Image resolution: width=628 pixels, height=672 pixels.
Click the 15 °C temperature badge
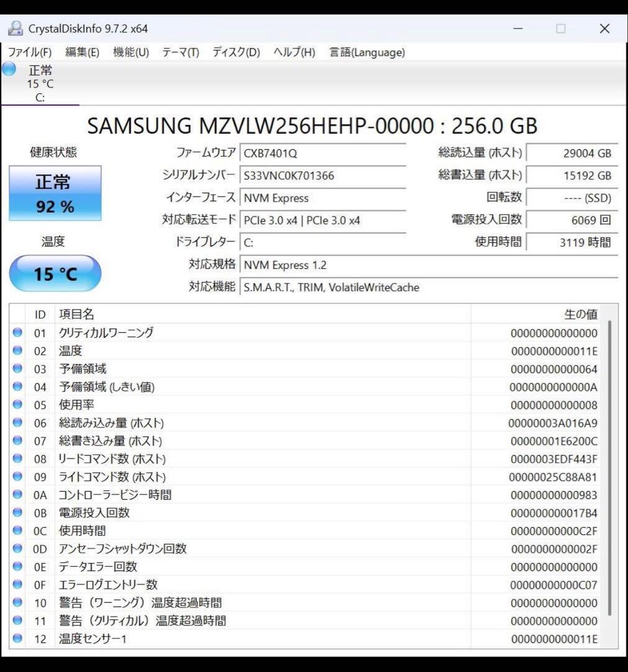point(54,273)
